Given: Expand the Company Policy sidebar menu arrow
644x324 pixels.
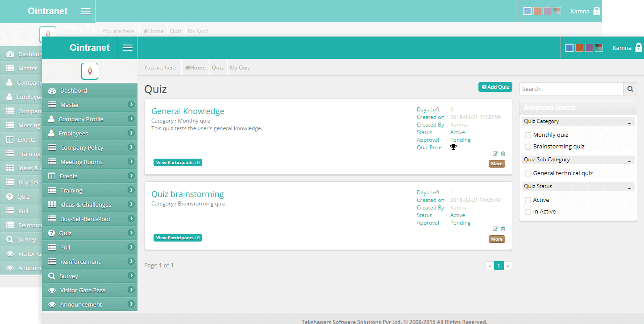Looking at the screenshot, I should [x=131, y=147].
